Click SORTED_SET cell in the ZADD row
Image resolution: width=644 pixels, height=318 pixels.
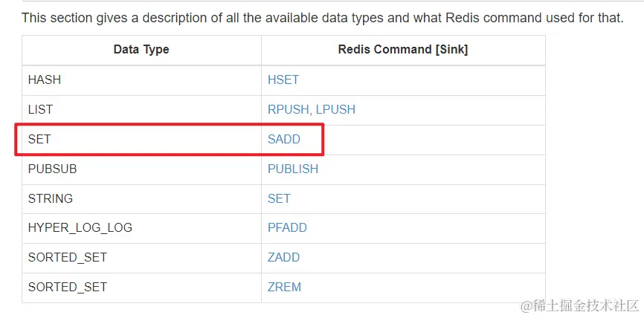point(67,257)
